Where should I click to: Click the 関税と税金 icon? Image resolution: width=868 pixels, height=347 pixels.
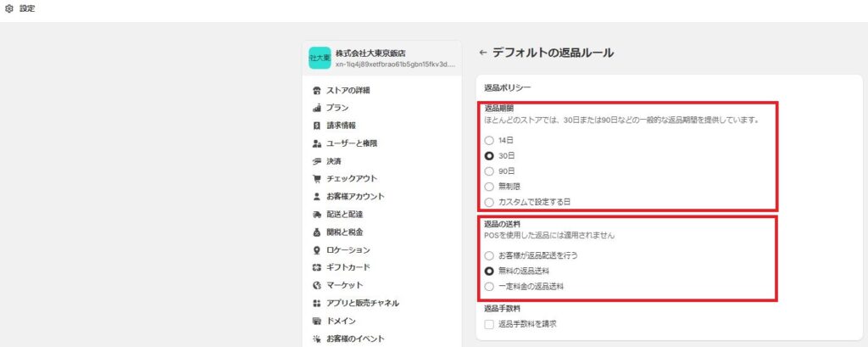[317, 232]
